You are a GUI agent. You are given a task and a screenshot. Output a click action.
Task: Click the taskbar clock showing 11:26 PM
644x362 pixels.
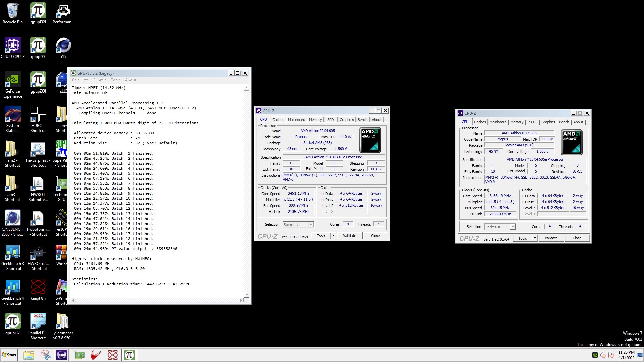click(626, 355)
